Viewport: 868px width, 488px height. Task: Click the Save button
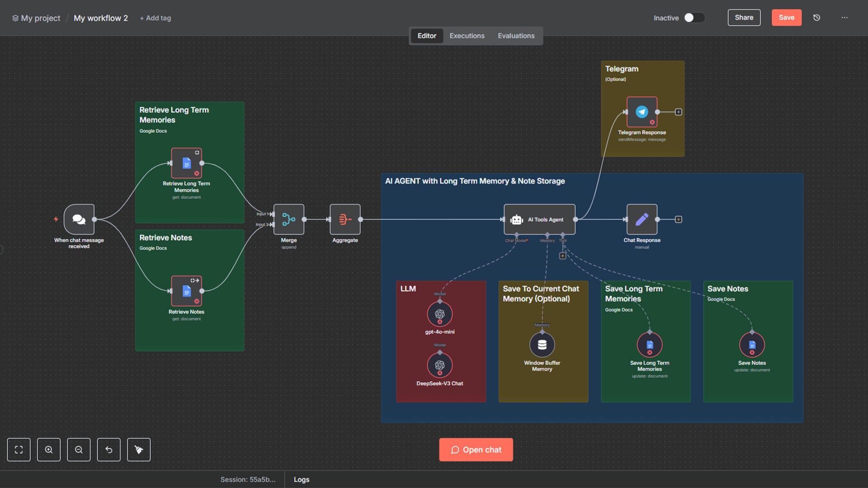[x=786, y=18]
